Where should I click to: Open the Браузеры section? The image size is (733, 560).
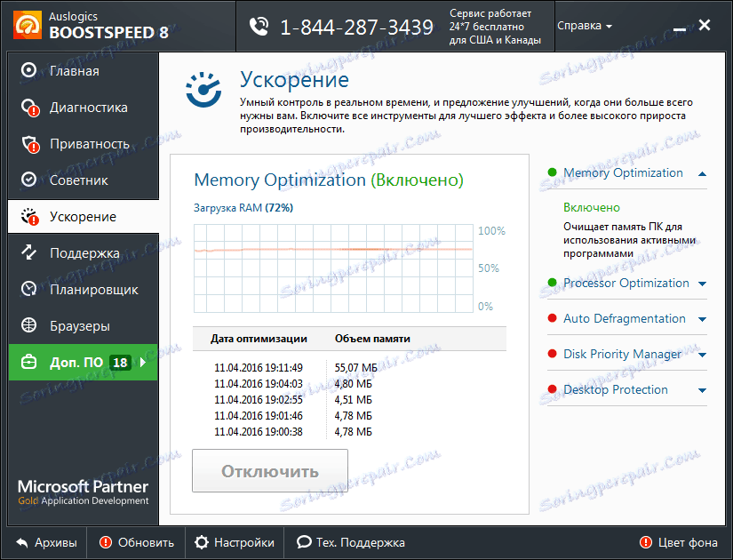tap(84, 326)
